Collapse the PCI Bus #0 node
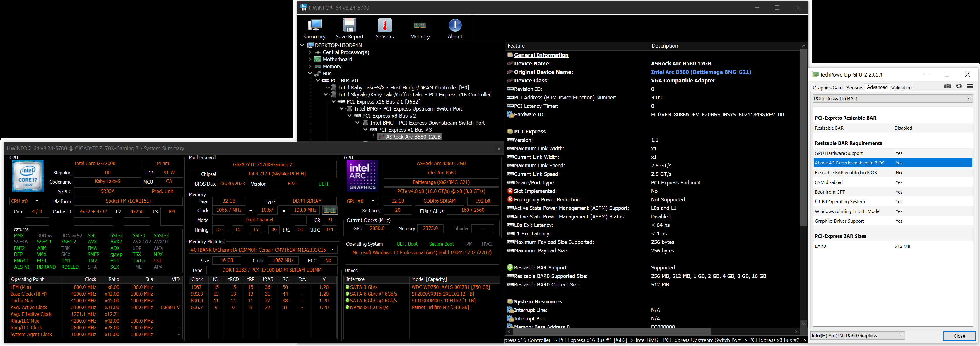This screenshot has width=980, height=346. [x=318, y=80]
